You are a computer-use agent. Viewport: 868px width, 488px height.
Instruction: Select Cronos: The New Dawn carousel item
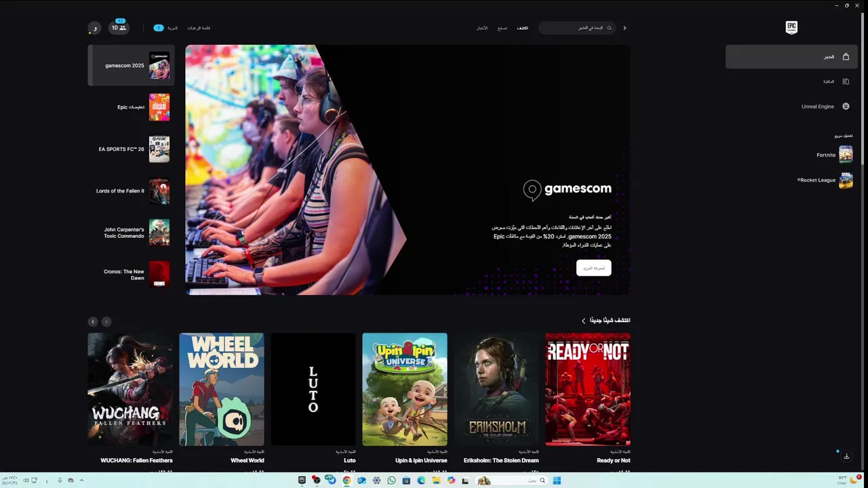131,274
